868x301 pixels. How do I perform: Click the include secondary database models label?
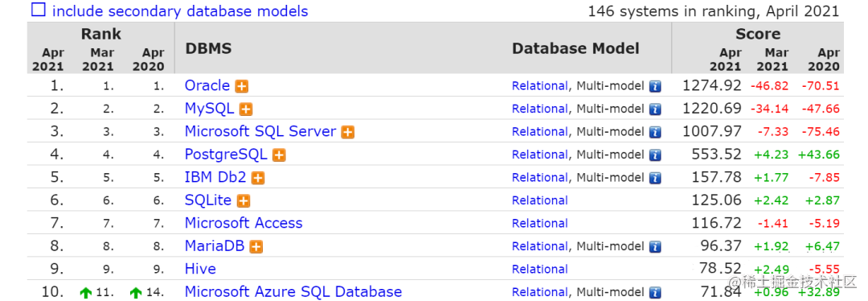[180, 11]
